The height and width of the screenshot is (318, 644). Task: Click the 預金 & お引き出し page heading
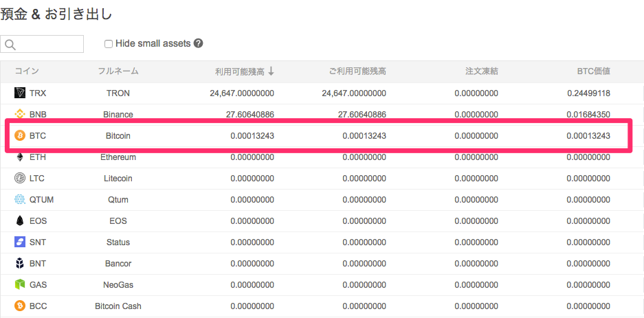pos(56,14)
